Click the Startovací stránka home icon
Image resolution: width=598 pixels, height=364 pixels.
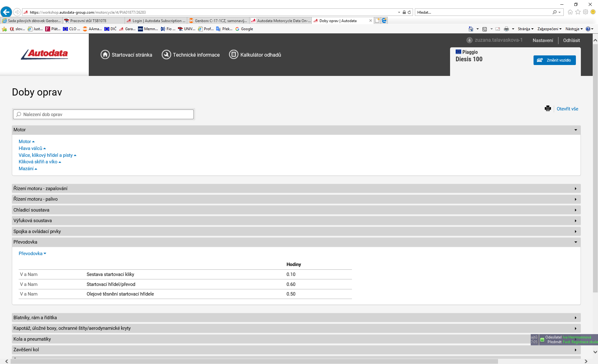(105, 55)
